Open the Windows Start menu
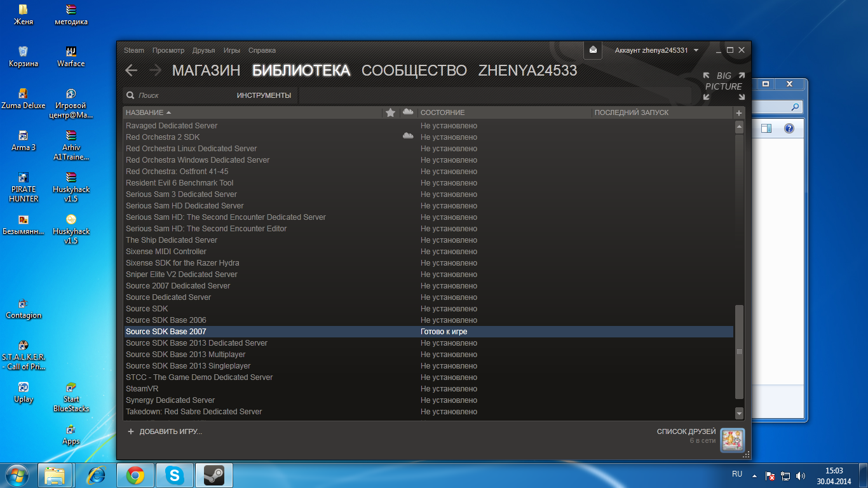Screen dimensions: 868x488 pyautogui.click(x=16, y=475)
